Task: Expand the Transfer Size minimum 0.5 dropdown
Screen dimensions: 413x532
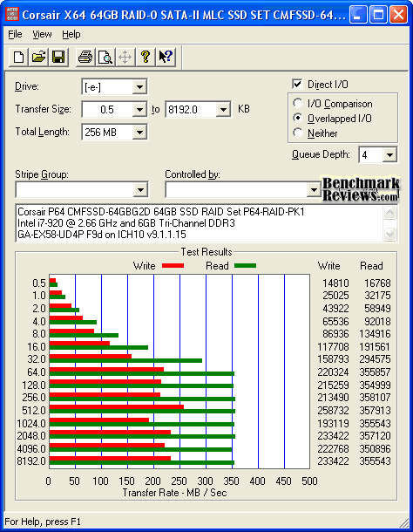Action: click(x=139, y=110)
